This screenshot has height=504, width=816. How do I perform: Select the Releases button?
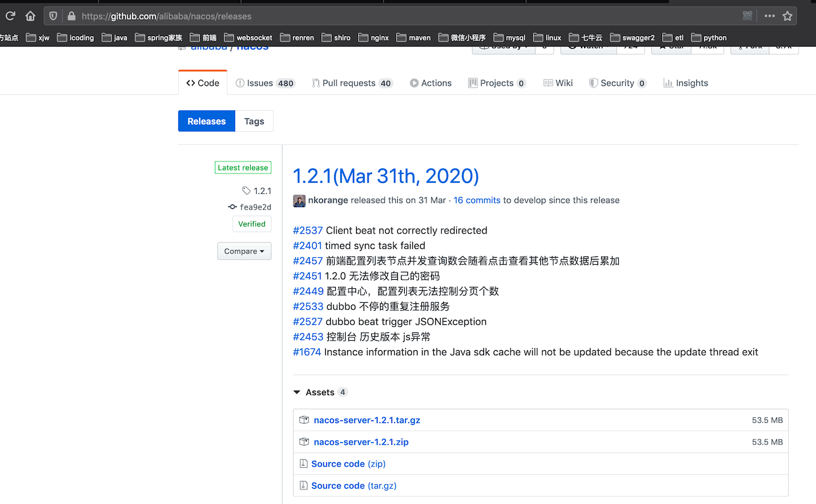point(207,121)
